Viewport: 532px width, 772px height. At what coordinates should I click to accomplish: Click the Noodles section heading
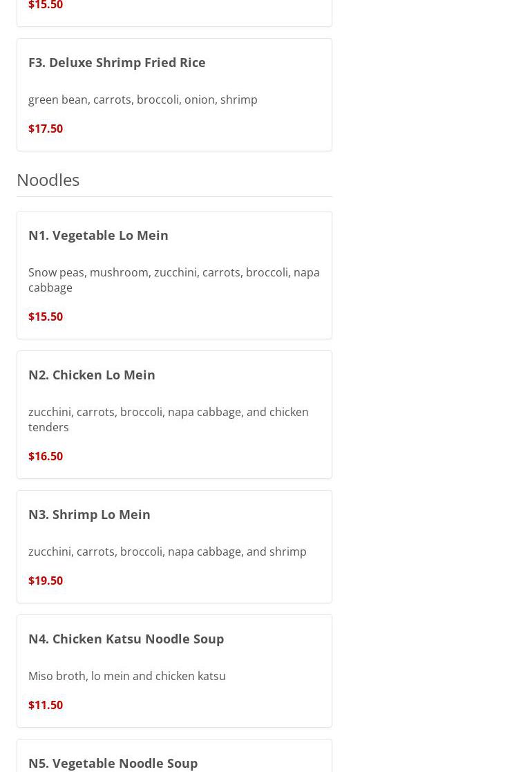48,180
